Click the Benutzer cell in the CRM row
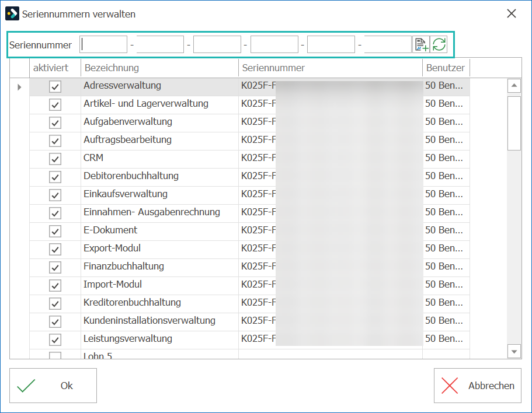Viewport: 532px width, 413px height. [446, 158]
